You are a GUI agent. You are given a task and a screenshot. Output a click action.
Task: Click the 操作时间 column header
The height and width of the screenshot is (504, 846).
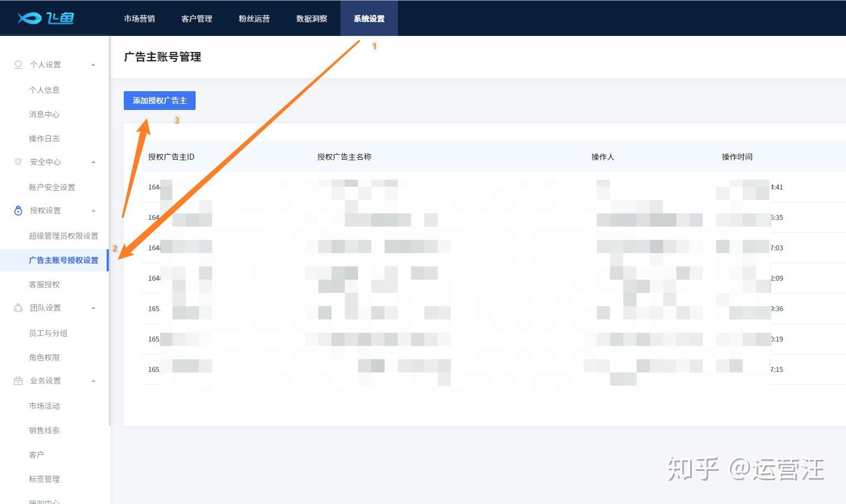click(x=737, y=157)
